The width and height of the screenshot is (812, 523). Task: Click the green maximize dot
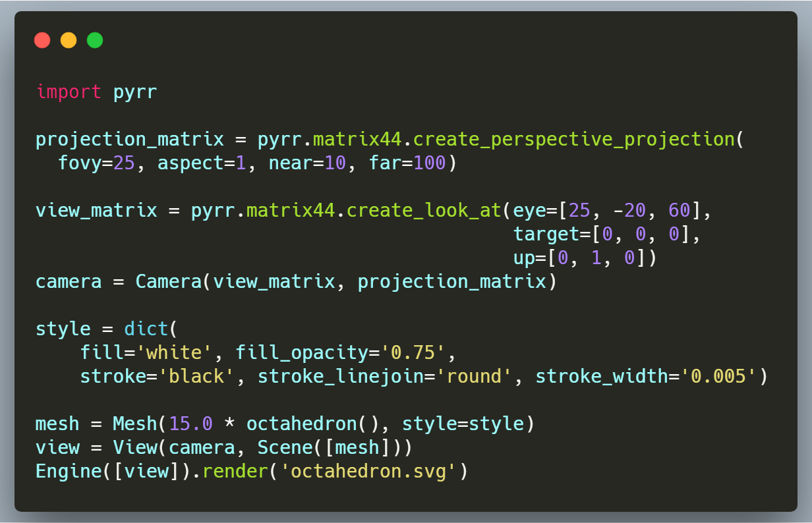[95, 40]
